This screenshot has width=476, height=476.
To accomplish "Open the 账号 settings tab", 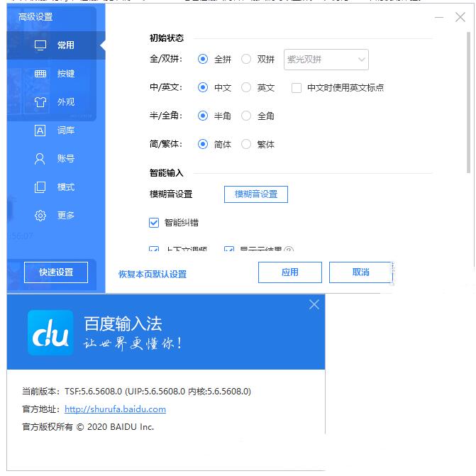I will [x=56, y=159].
